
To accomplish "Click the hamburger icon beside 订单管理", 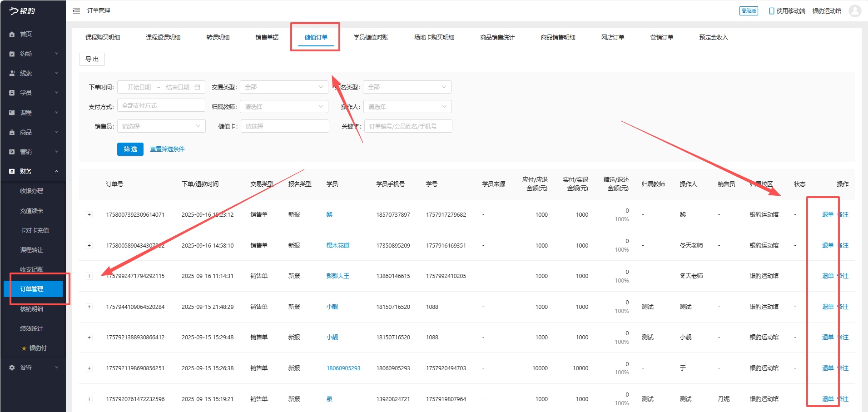I will coord(76,10).
